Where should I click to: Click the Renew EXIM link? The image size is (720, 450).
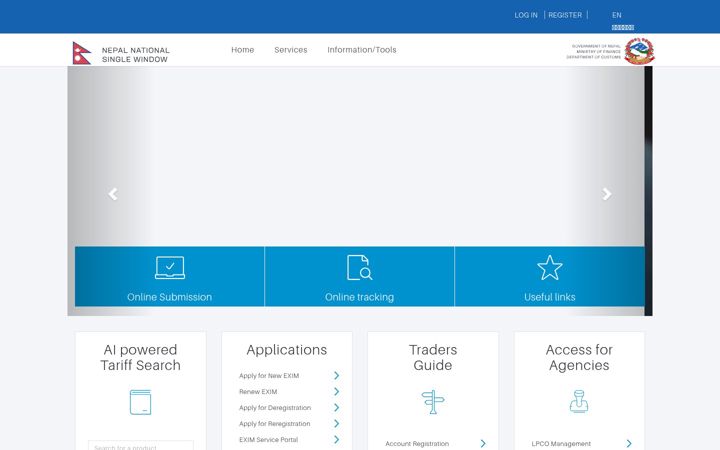pyautogui.click(x=258, y=392)
